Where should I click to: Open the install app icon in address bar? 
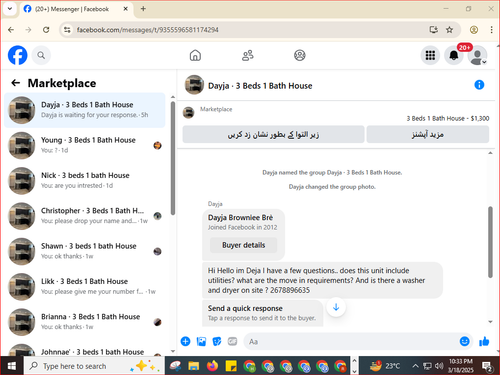coord(433,30)
